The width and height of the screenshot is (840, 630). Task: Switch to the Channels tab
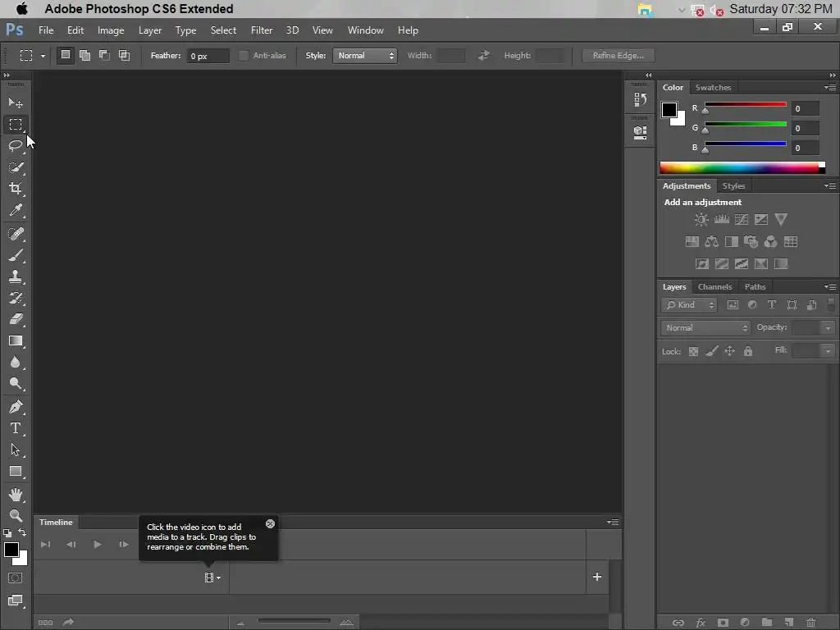click(x=714, y=286)
